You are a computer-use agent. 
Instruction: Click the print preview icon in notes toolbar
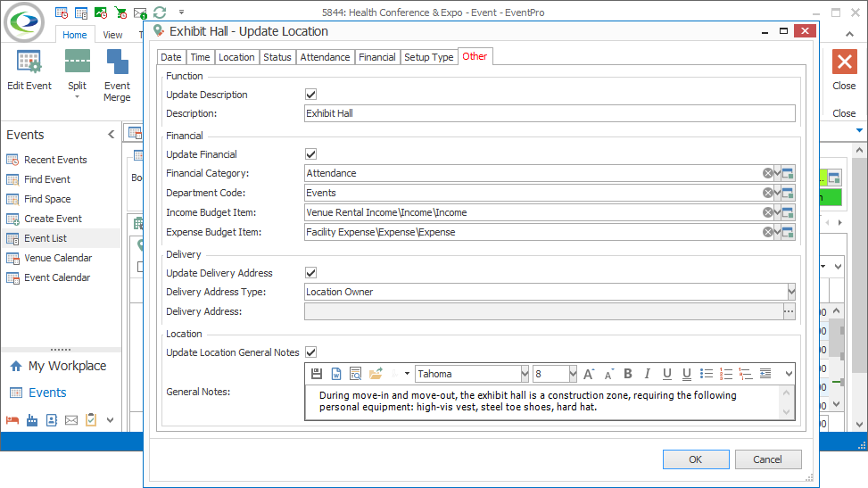pos(355,374)
